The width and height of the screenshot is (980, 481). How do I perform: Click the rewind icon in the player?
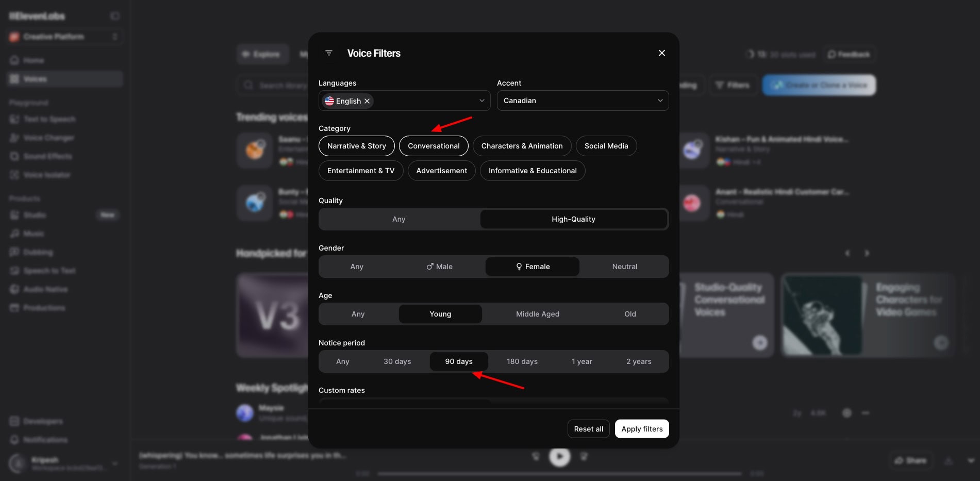[536, 456]
